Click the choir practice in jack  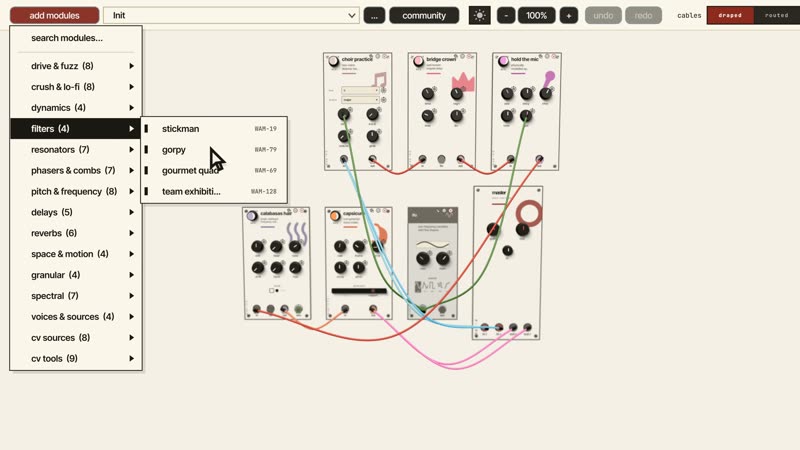[344, 159]
